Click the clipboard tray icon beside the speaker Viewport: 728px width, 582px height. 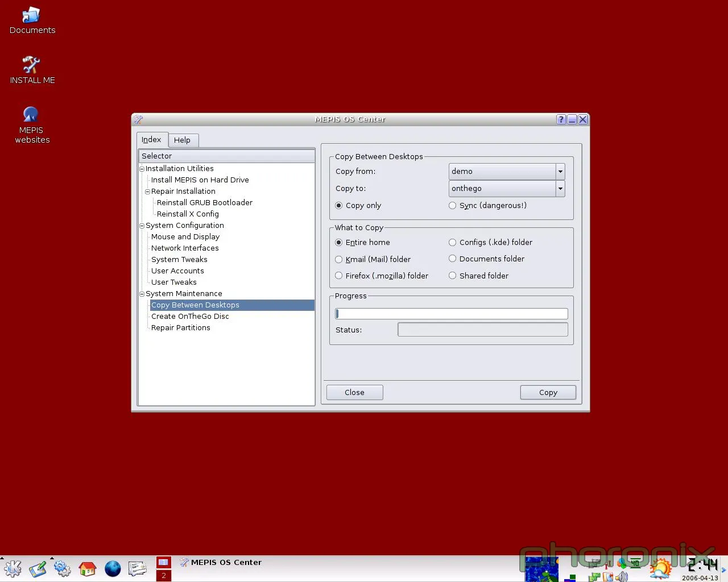click(x=608, y=576)
